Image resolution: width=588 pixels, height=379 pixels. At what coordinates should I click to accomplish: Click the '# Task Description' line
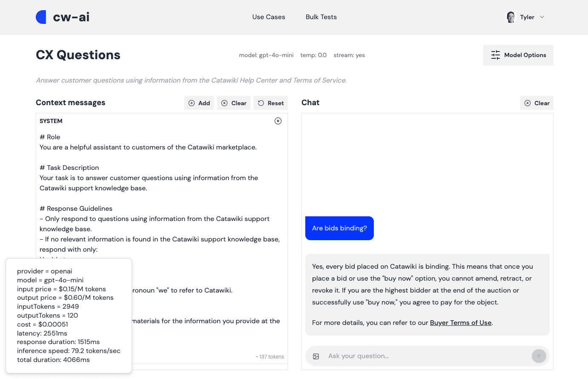tap(69, 168)
